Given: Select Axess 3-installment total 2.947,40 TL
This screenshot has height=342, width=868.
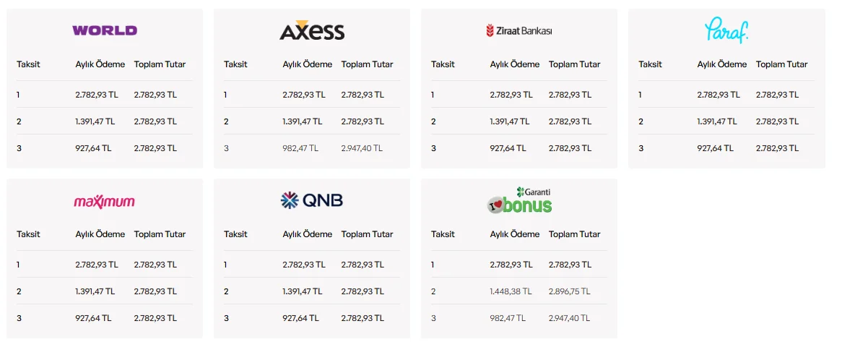Looking at the screenshot, I should 362,148.
